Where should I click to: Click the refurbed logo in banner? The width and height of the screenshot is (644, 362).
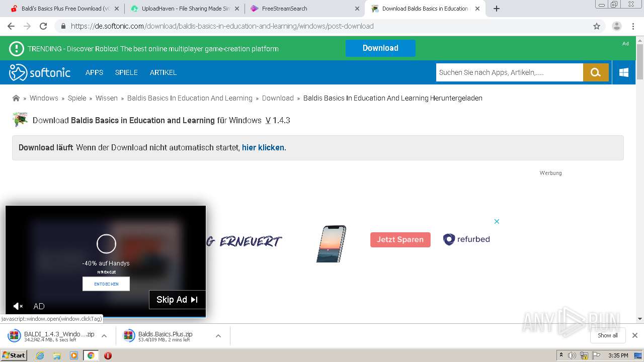coord(466,239)
